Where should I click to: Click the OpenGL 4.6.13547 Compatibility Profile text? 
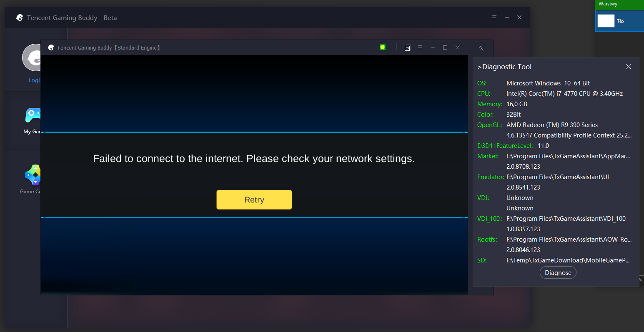tap(569, 135)
